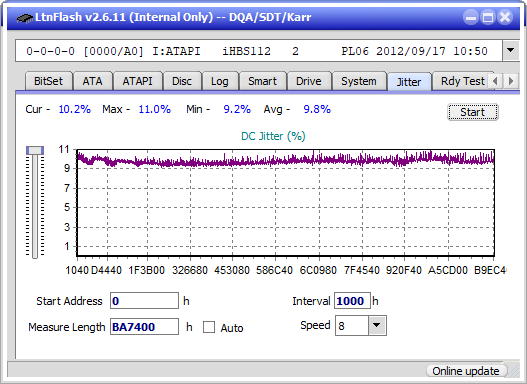This screenshot has width=527, height=384.
Task: Click the Avg value 9.8%
Action: 317,109
